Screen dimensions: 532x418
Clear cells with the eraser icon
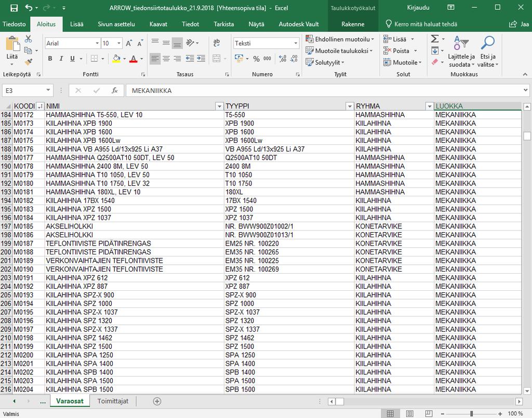click(x=435, y=62)
